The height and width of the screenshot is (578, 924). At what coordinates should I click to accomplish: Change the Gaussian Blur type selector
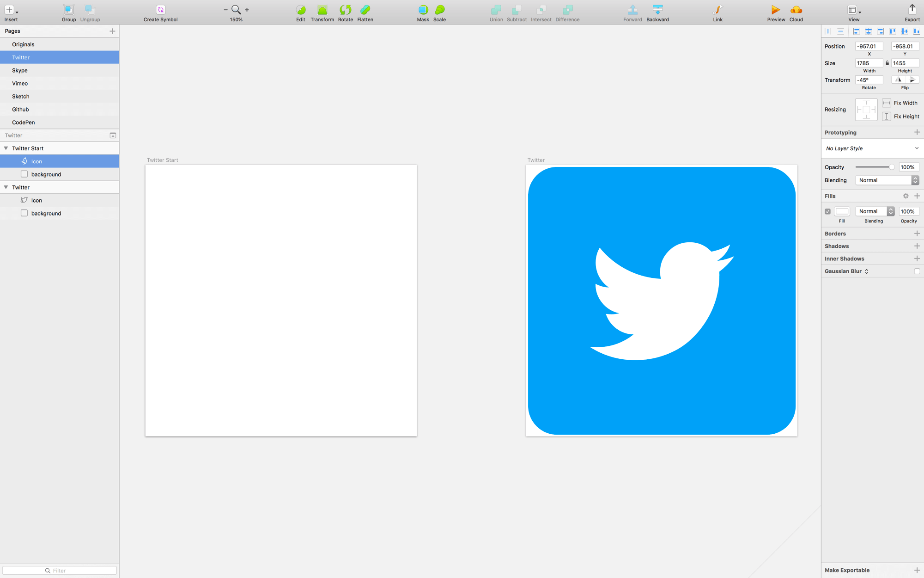(x=867, y=271)
